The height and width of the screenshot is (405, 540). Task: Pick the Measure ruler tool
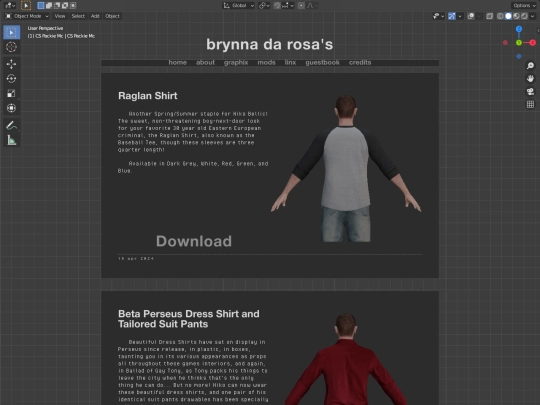[11, 140]
